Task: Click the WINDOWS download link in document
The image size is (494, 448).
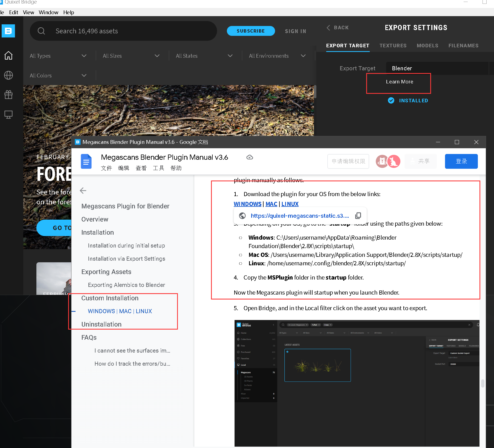Action: 247,204
